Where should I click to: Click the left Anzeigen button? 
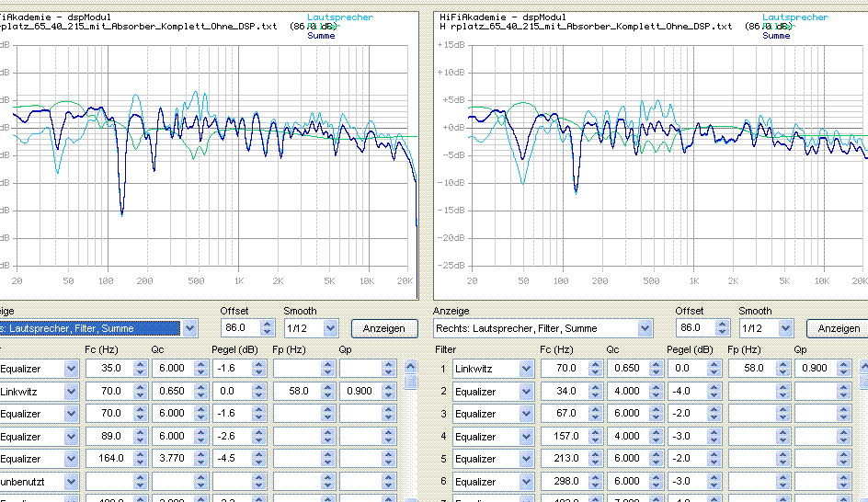[384, 328]
